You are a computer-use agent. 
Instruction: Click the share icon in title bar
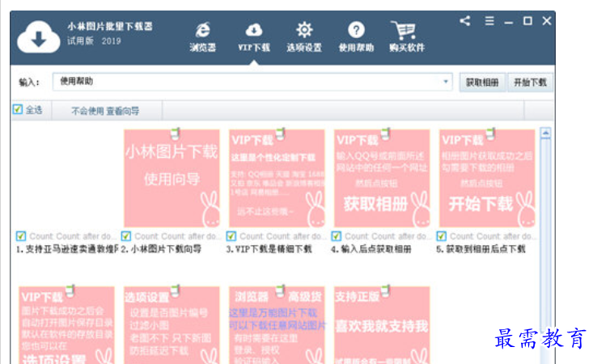(465, 21)
